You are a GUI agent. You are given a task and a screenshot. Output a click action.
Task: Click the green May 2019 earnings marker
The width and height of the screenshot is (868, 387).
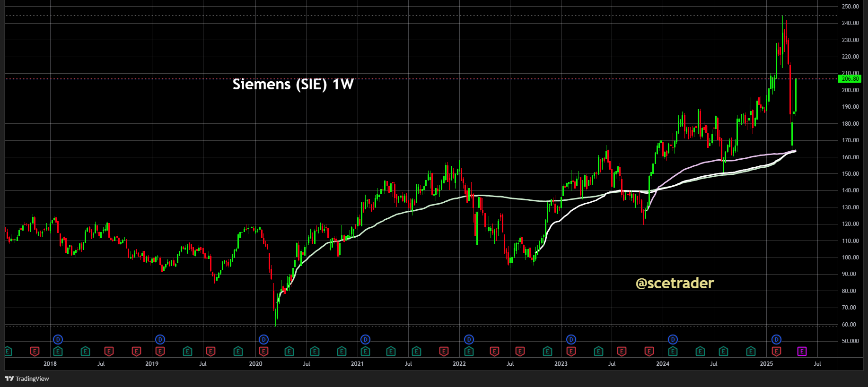tap(187, 351)
